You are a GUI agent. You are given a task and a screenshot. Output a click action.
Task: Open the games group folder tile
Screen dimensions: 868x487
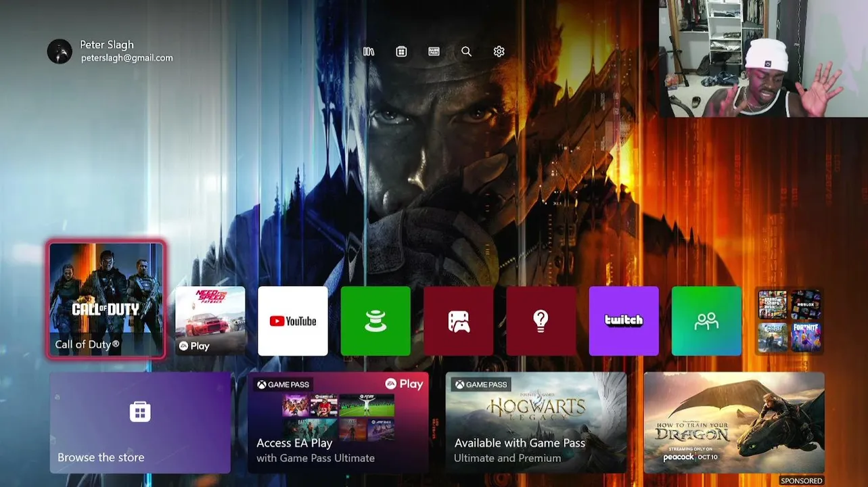(x=790, y=321)
